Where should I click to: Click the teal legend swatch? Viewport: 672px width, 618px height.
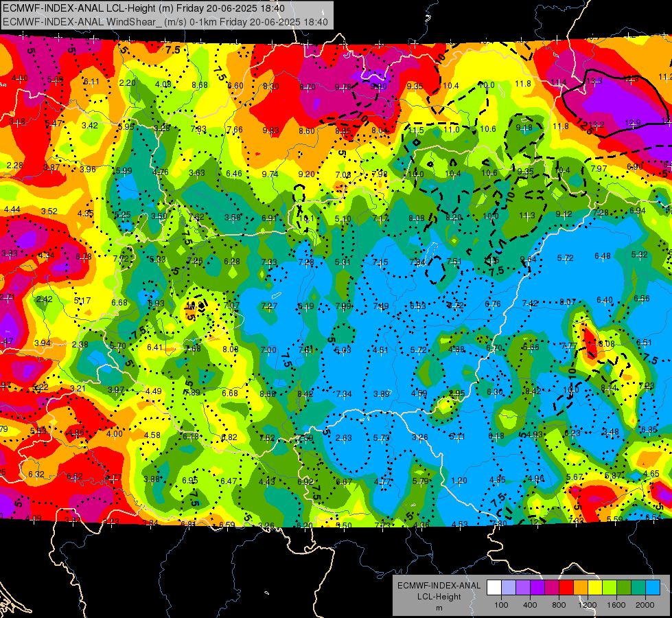click(x=638, y=588)
